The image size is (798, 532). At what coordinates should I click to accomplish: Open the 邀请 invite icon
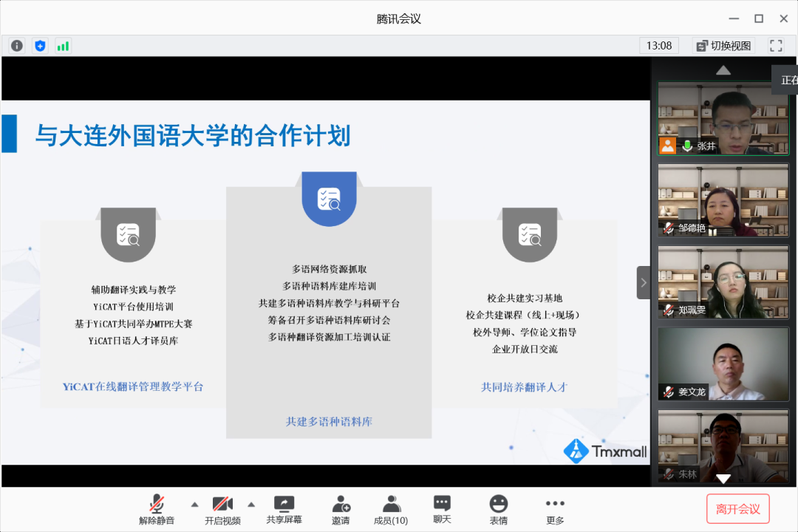point(341,510)
